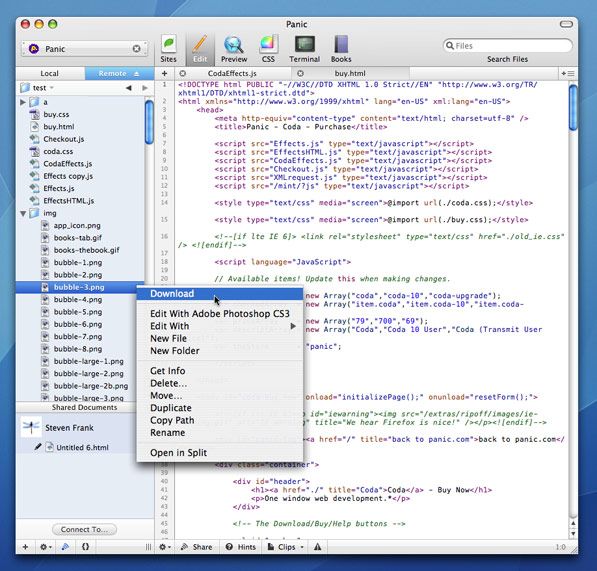Click the file list scrollbar thumb

pyautogui.click(x=149, y=121)
